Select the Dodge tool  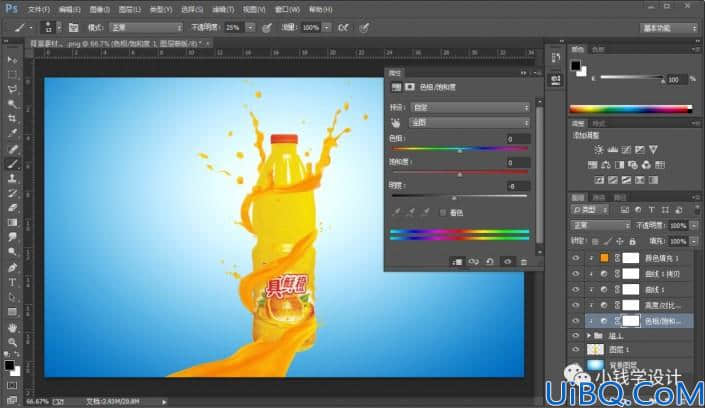[x=12, y=252]
